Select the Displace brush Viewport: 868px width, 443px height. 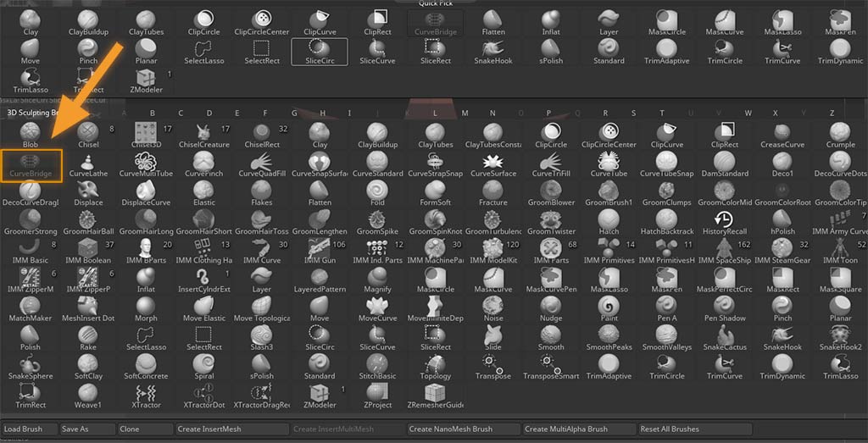click(88, 193)
